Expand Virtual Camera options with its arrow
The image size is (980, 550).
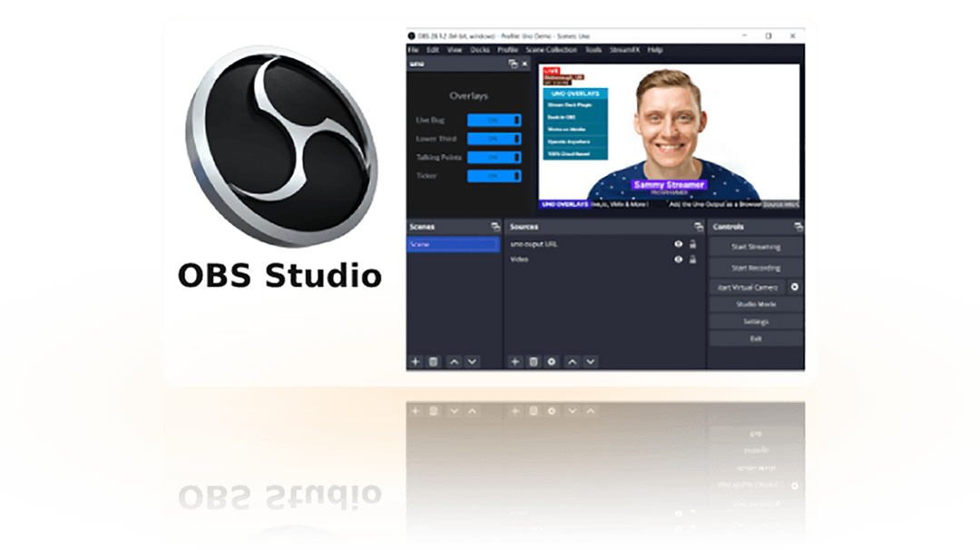(794, 286)
